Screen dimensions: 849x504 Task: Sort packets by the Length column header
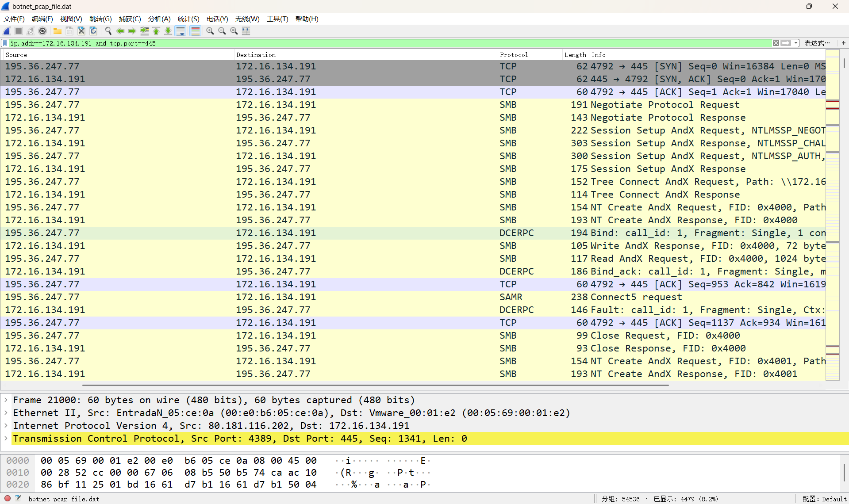(x=575, y=55)
